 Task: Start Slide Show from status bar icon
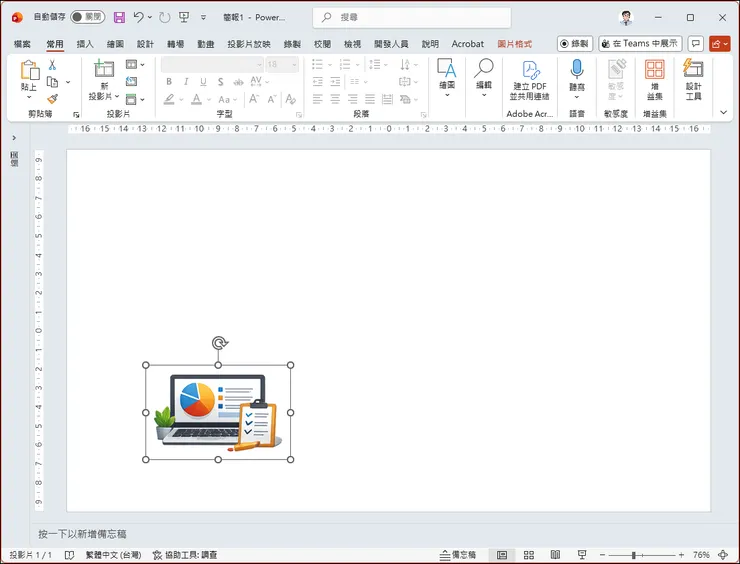[582, 555]
